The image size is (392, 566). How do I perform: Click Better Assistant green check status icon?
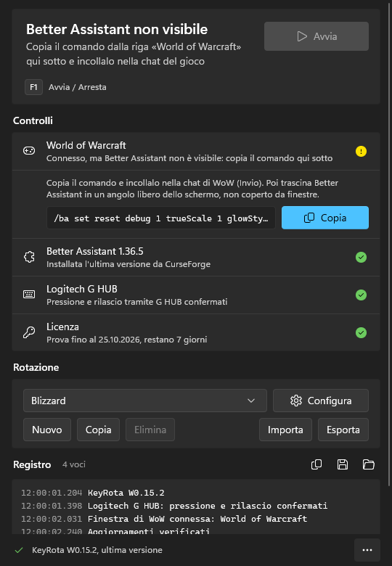[361, 258]
